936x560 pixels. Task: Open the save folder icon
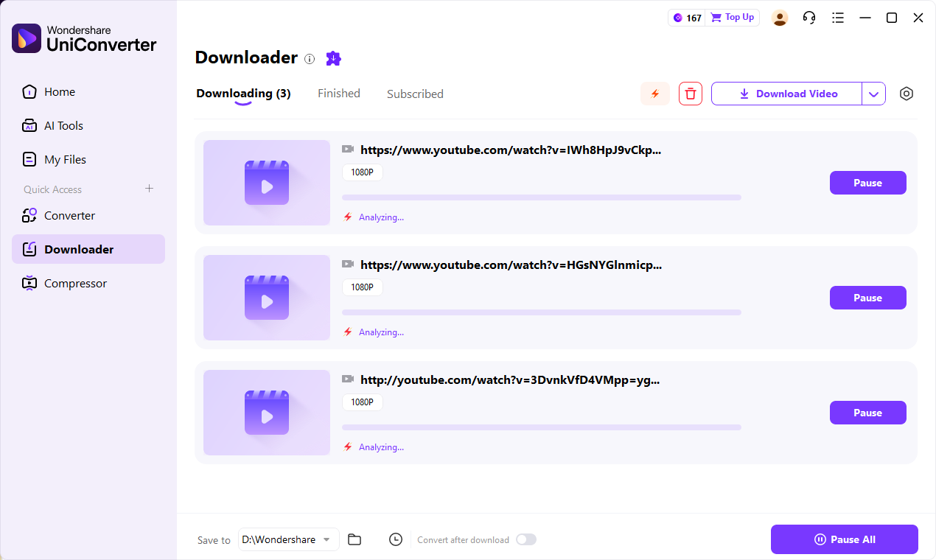[355, 539]
